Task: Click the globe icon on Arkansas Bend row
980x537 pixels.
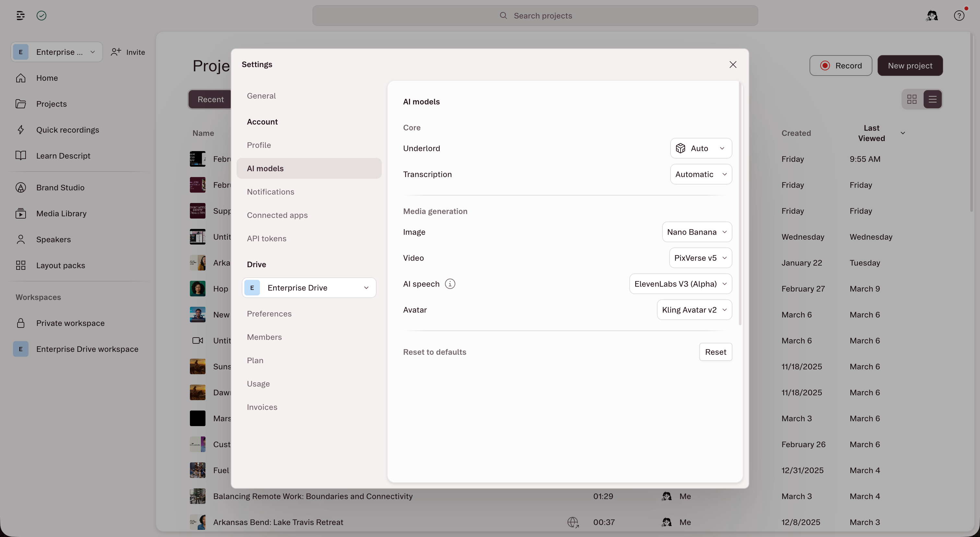Action: coord(573,522)
